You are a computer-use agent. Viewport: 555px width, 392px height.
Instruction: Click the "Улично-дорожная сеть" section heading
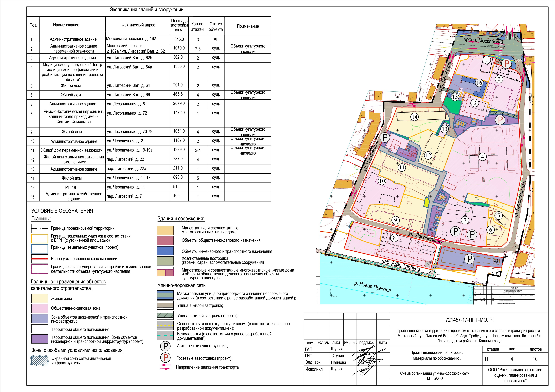tap(181, 285)
